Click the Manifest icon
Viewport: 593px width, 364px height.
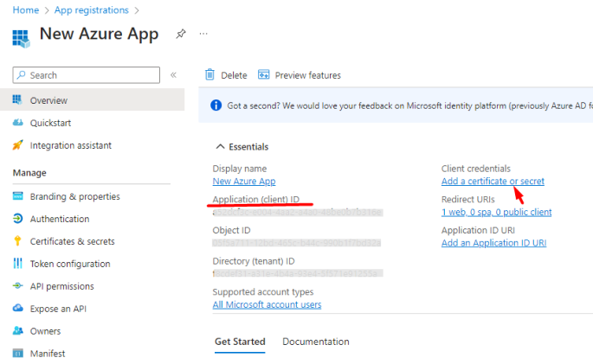[x=18, y=353]
